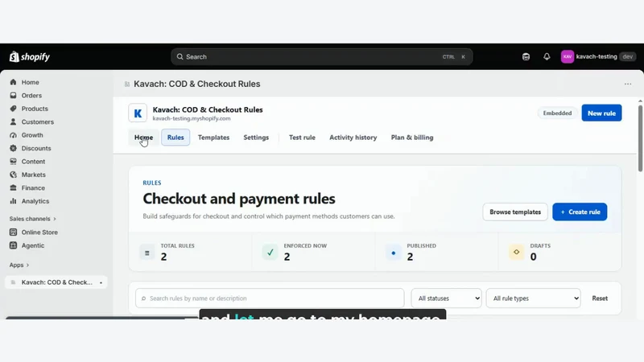644x362 pixels.
Task: Switch to the Home tab in Kavach
Action: pos(144,138)
